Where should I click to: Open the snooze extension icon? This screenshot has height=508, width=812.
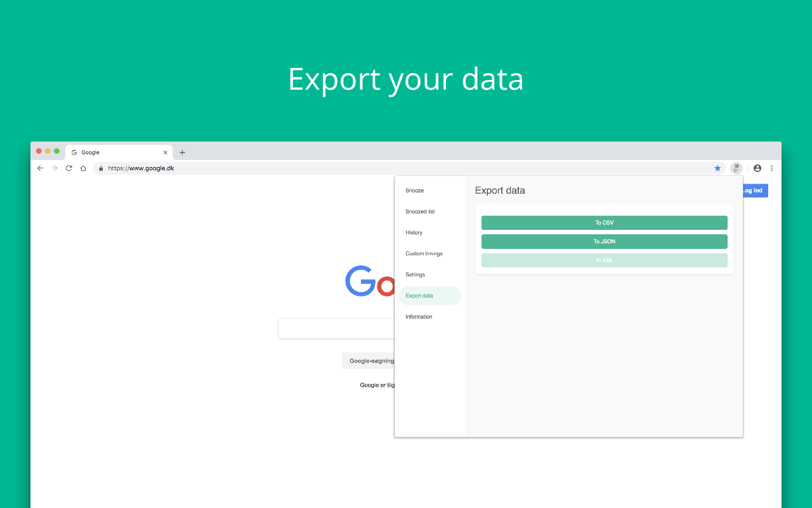tap(736, 168)
